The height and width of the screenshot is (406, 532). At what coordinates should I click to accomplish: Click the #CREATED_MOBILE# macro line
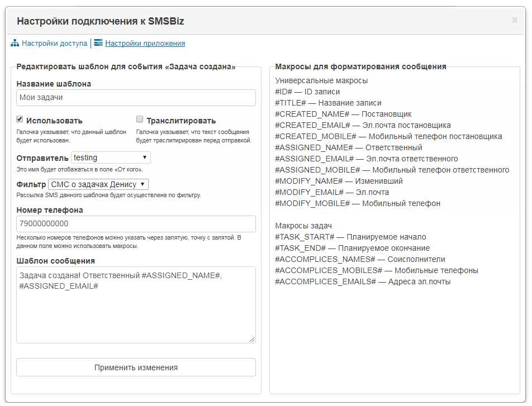(x=388, y=136)
